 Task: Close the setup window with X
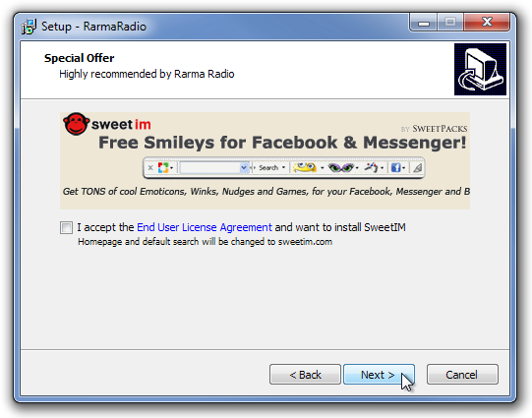pos(487,23)
